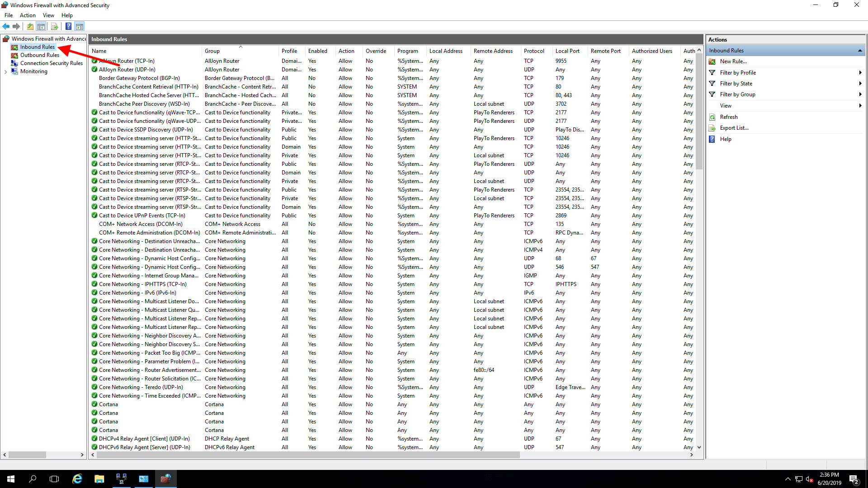Click green check icon of Core Networking - IPv6 rule
868x488 pixels.
[94, 293]
